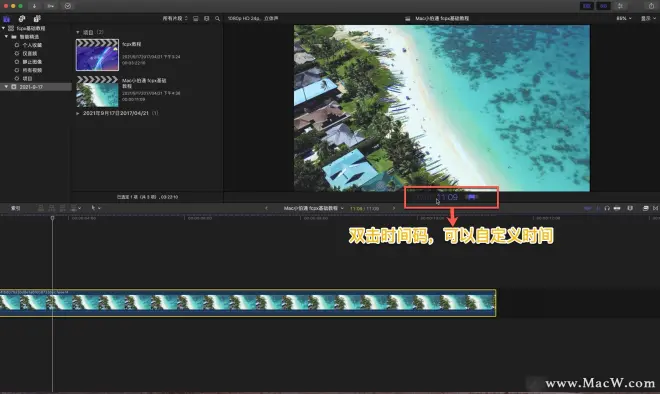660x394 pixels.
Task: Show the Photos and Audio sidebar
Action: click(x=22, y=19)
